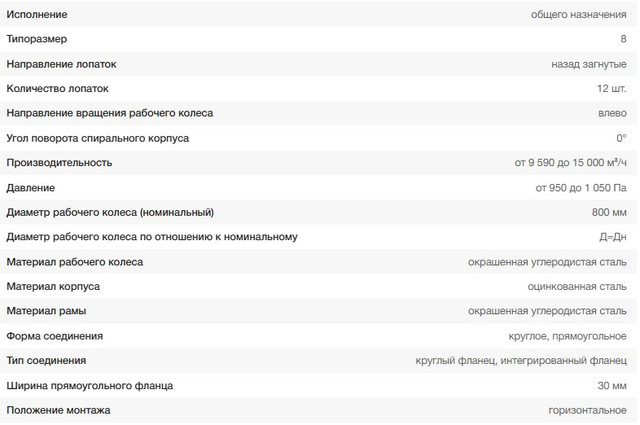Click the 'Материал корпуса' label
The image size is (640, 425).
[x=52, y=286]
